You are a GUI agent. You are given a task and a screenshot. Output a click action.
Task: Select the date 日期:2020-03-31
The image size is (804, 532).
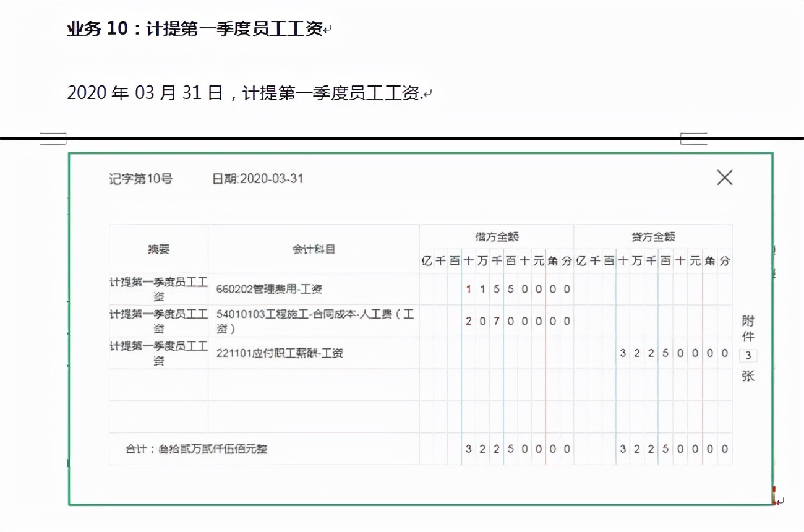pyautogui.click(x=255, y=178)
